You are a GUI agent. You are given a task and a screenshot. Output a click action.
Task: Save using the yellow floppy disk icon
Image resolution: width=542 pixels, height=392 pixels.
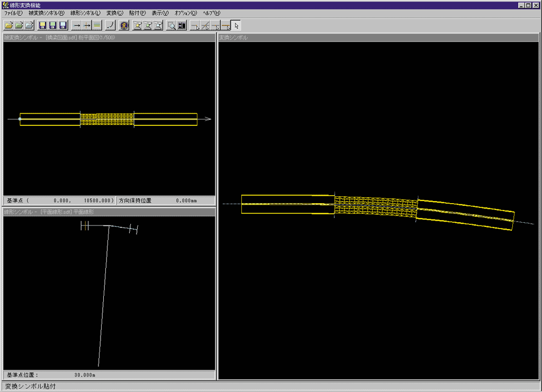42,25
